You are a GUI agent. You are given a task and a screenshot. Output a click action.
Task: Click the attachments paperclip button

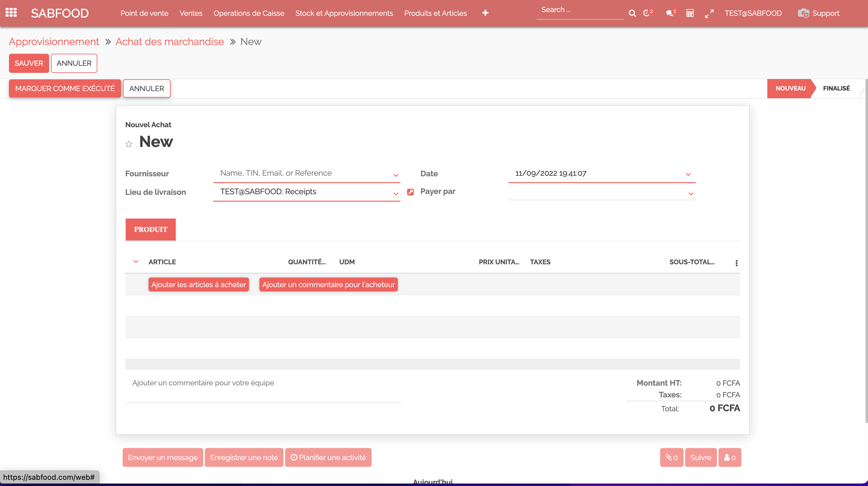(671, 457)
